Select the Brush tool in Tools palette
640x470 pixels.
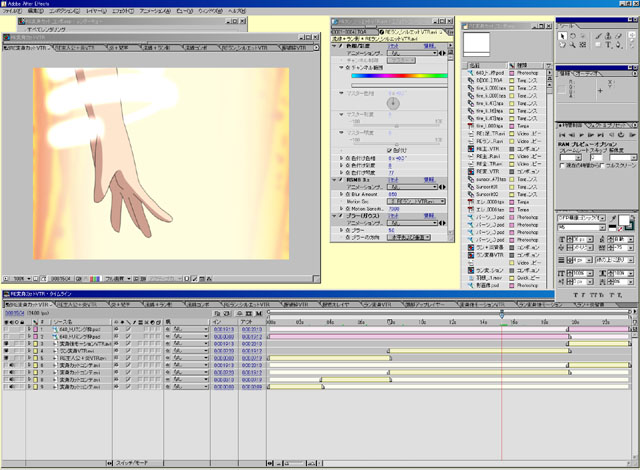599,36
